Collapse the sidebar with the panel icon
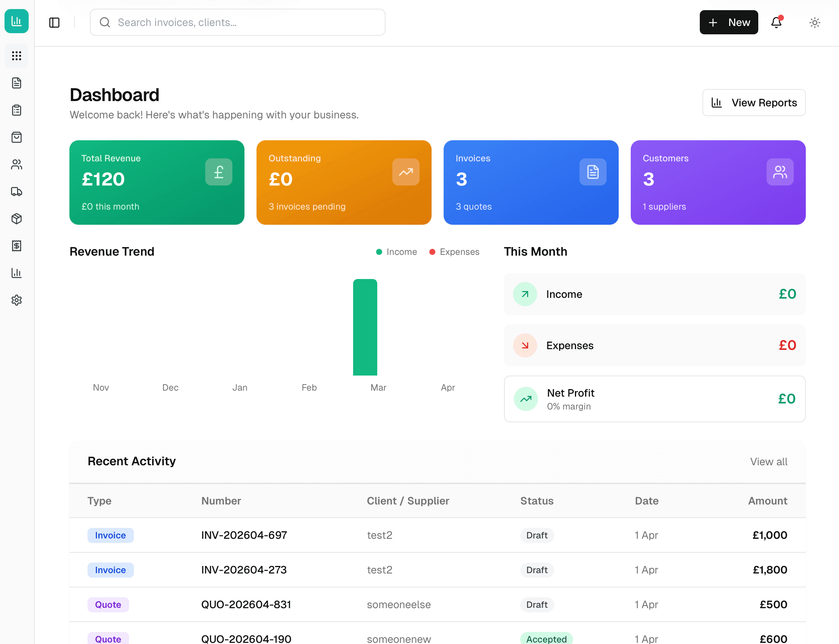Screen dimensions: 839x644 point(54,22)
